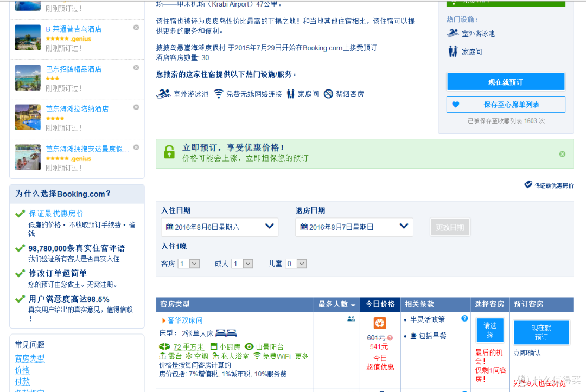Click the 更改日期 button
Screen dimensions: 586x392
coord(450,227)
